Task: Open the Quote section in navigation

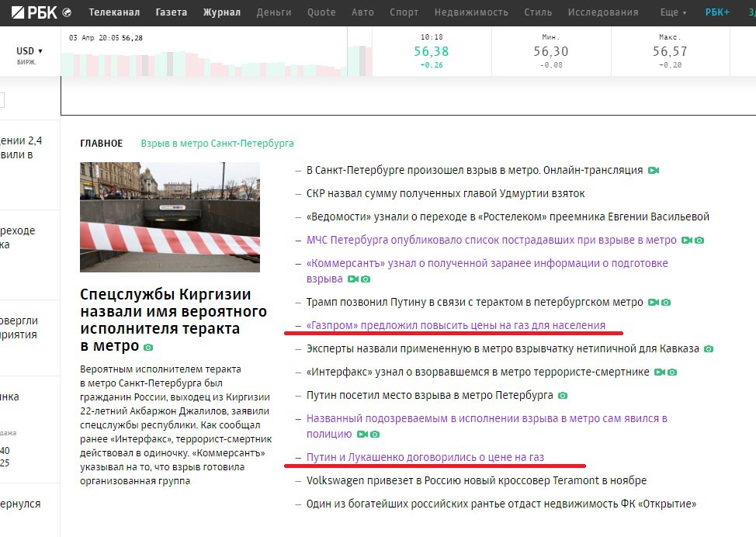Action: coord(321,12)
